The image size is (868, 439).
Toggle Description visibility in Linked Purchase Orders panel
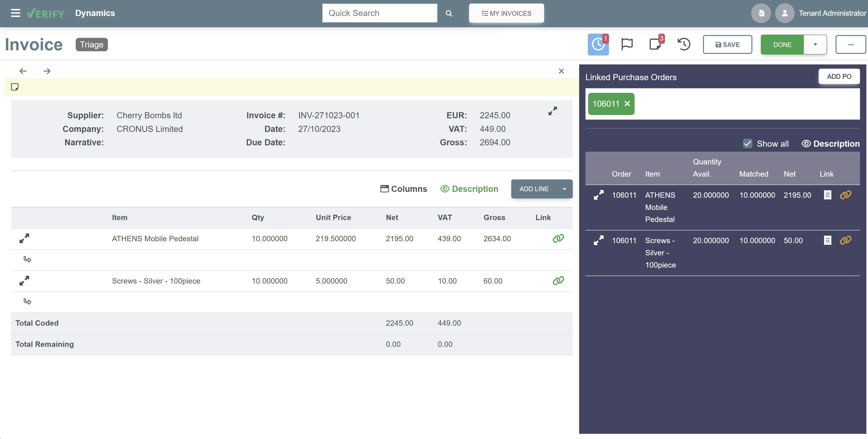[x=831, y=143]
